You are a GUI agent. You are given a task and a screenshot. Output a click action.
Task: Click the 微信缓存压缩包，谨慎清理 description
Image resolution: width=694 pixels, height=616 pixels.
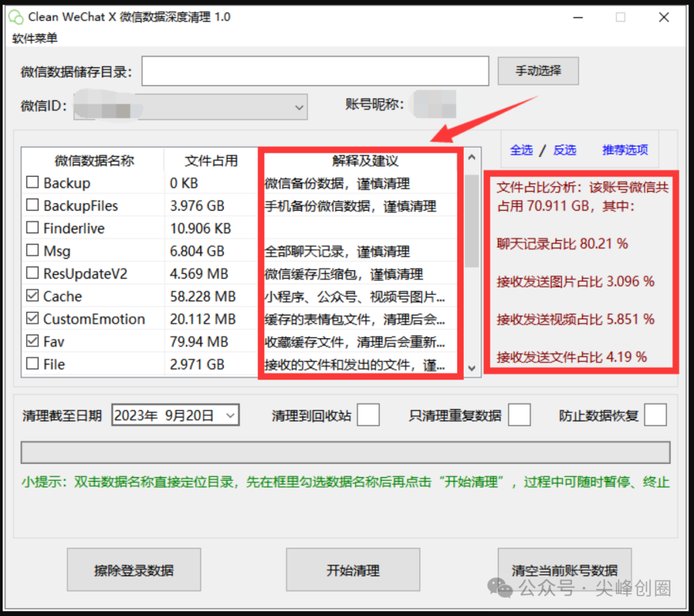click(344, 274)
